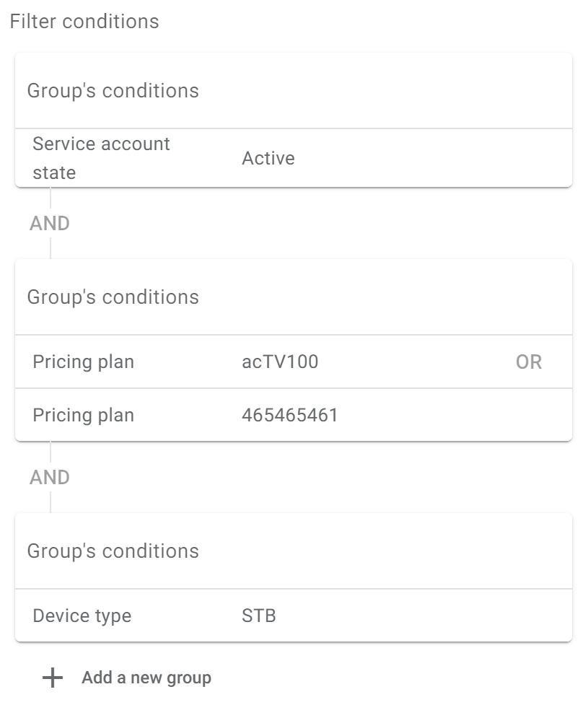Open the third Group's conditions header
The height and width of the screenshot is (705, 588).
(x=294, y=551)
